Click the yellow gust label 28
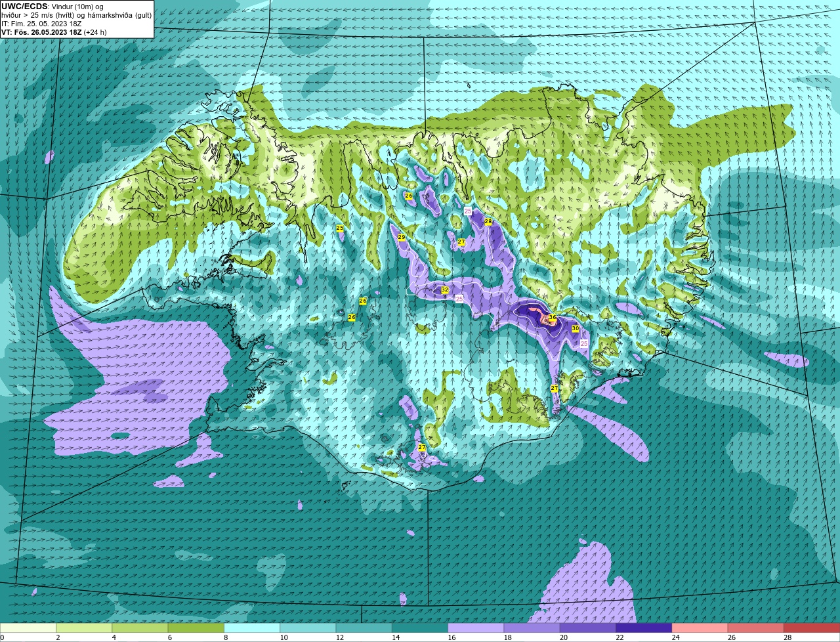Viewport: 840px width, 642px height. (x=488, y=222)
